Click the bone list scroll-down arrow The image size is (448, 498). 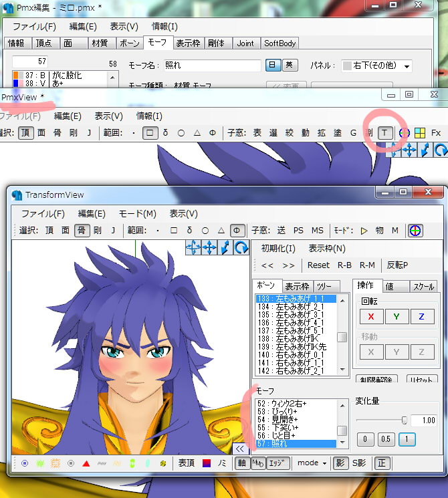[342, 370]
